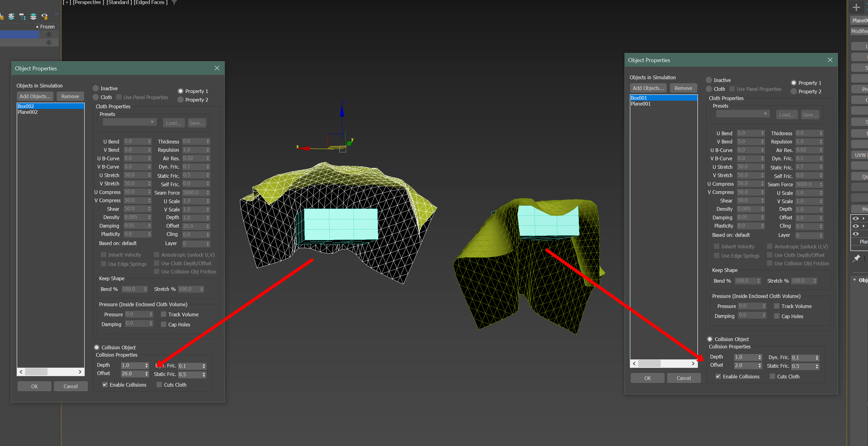
Task: Open the Perspective viewport menu
Action: point(88,3)
